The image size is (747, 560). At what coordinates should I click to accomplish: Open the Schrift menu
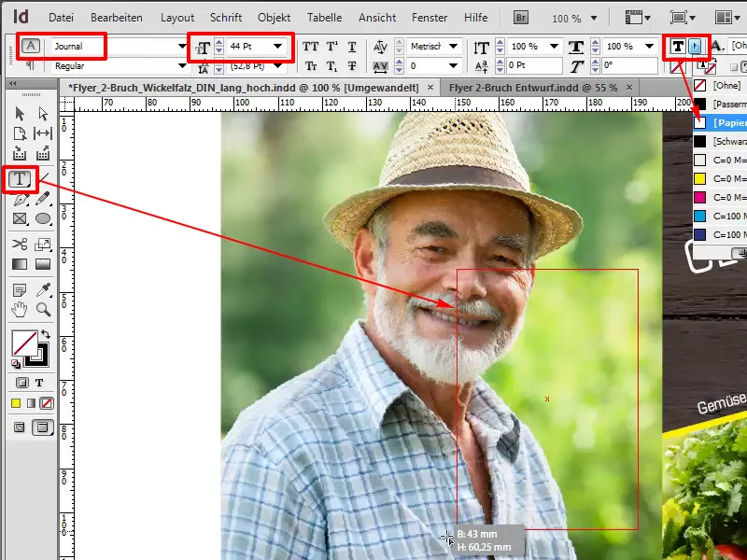[x=226, y=18]
